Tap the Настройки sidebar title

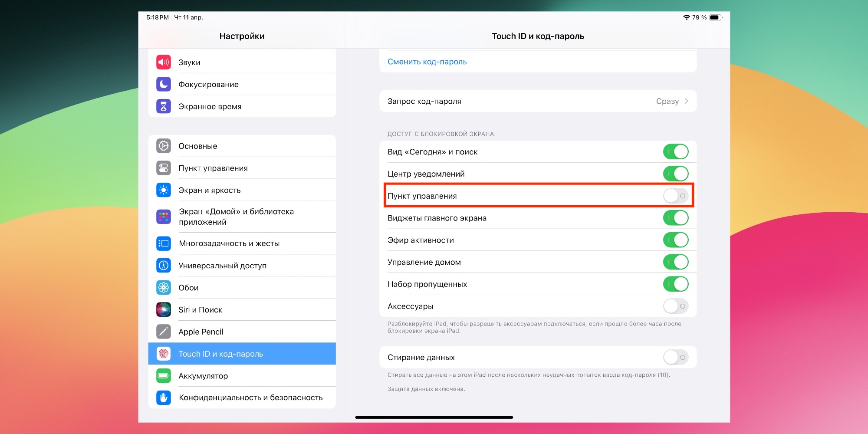point(242,36)
